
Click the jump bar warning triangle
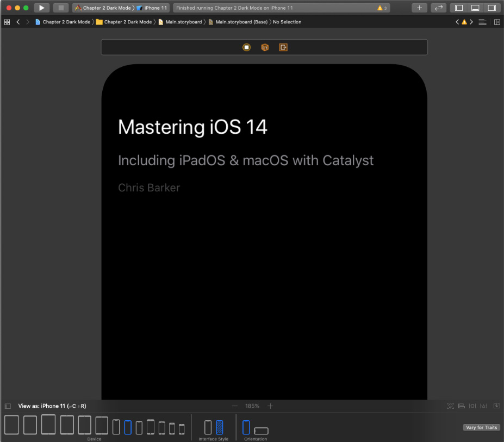464,22
